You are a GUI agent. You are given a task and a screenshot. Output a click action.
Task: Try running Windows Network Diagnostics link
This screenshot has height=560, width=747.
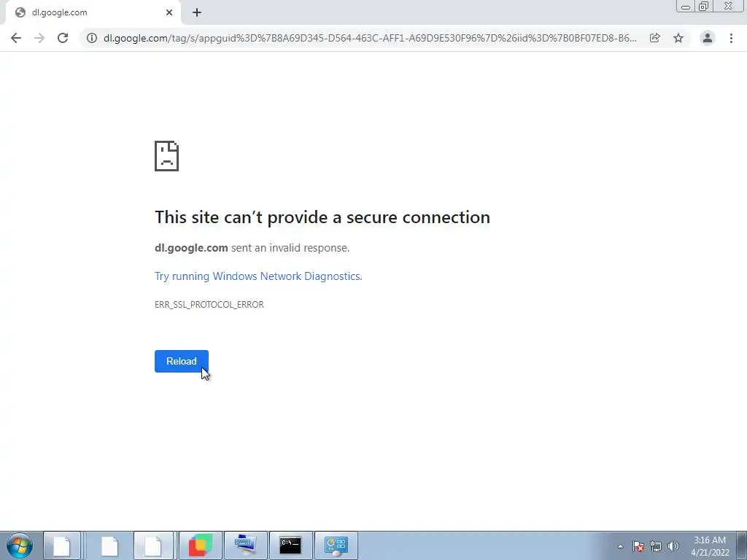pyautogui.click(x=259, y=276)
